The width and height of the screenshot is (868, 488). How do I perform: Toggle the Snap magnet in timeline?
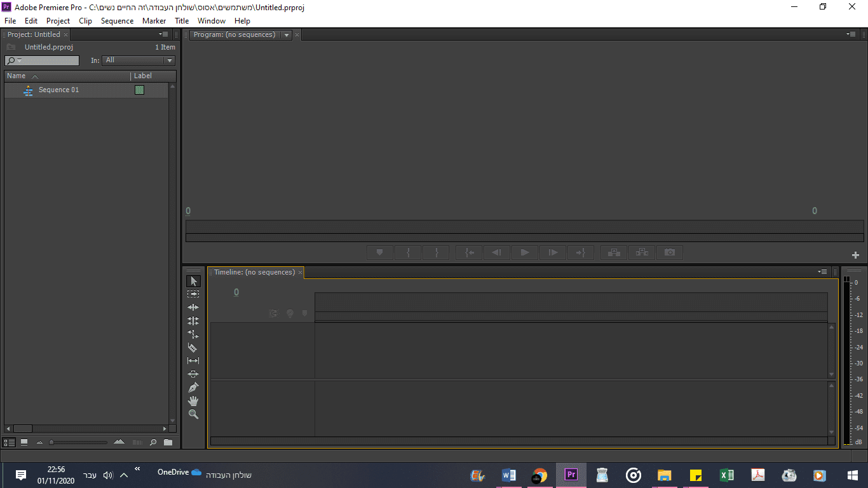pyautogui.click(x=273, y=313)
